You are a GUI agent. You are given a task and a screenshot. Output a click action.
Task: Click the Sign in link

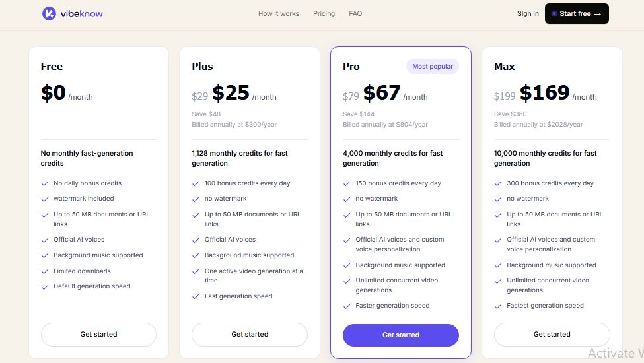click(528, 14)
